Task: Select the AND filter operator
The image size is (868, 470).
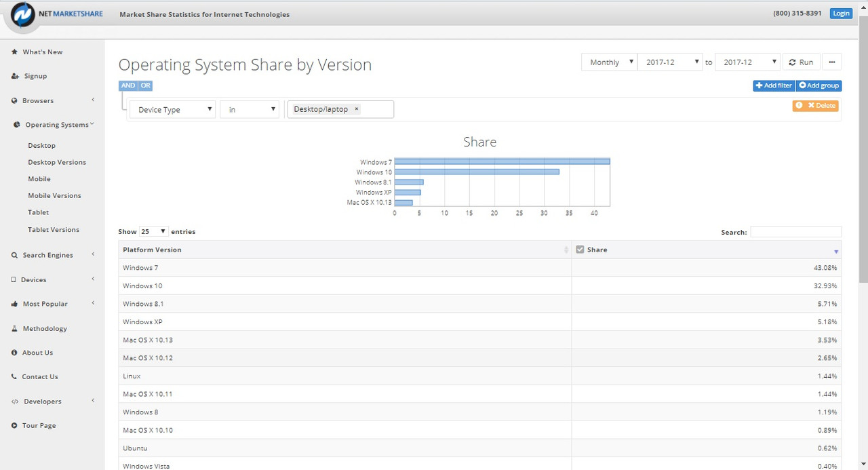Action: [x=128, y=85]
